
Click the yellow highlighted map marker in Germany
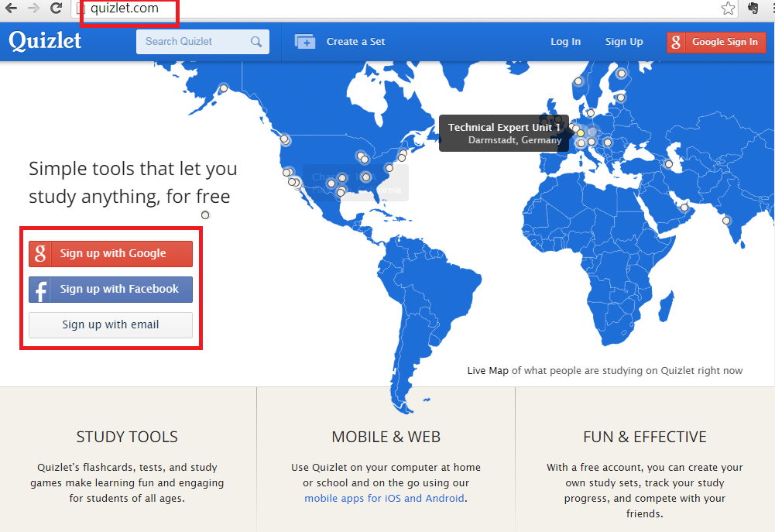[x=580, y=133]
